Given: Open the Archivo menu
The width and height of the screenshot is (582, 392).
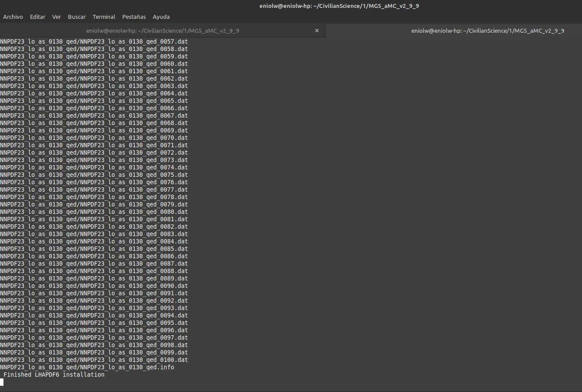Looking at the screenshot, I should coord(13,17).
